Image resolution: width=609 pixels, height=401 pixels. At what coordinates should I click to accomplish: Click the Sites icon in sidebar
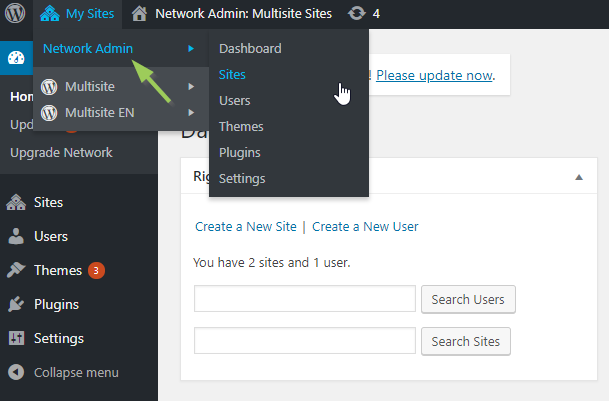tap(16, 202)
